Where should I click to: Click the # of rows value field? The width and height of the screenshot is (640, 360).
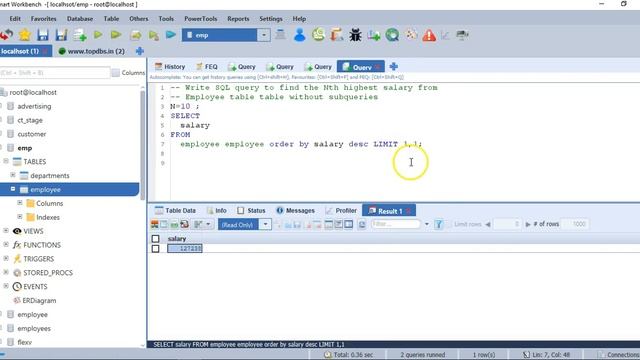pyautogui.click(x=575, y=224)
